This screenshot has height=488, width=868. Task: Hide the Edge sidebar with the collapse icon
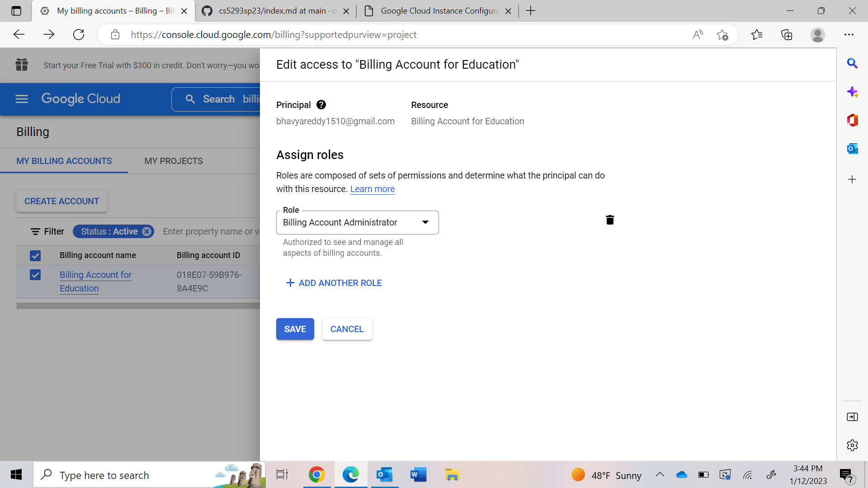(852, 417)
